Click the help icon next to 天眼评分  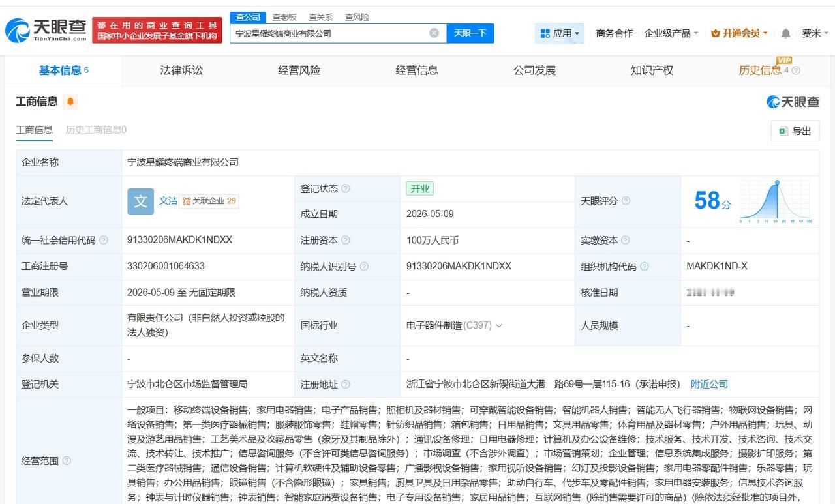(x=626, y=201)
